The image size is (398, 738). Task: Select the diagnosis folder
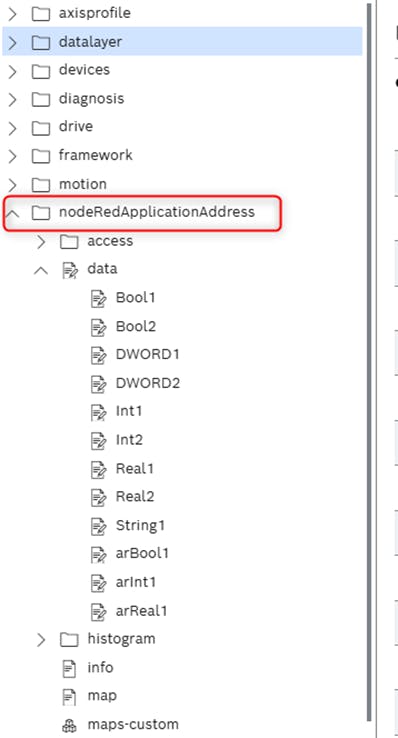[x=91, y=99]
